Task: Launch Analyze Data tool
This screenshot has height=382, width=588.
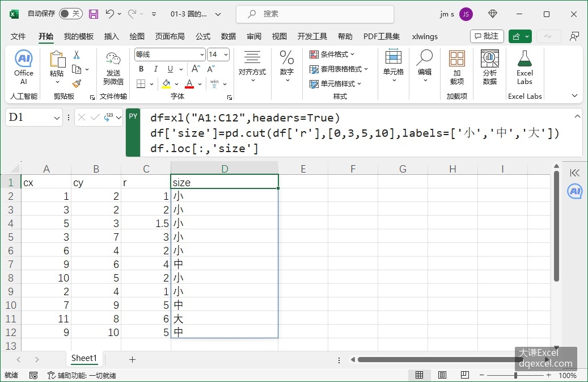Action: (490, 68)
